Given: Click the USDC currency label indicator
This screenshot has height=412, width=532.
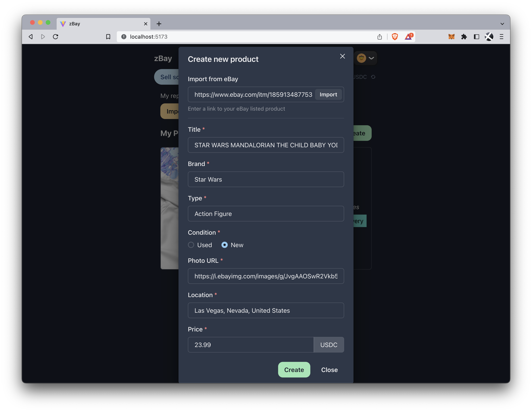Looking at the screenshot, I should pyautogui.click(x=329, y=345).
